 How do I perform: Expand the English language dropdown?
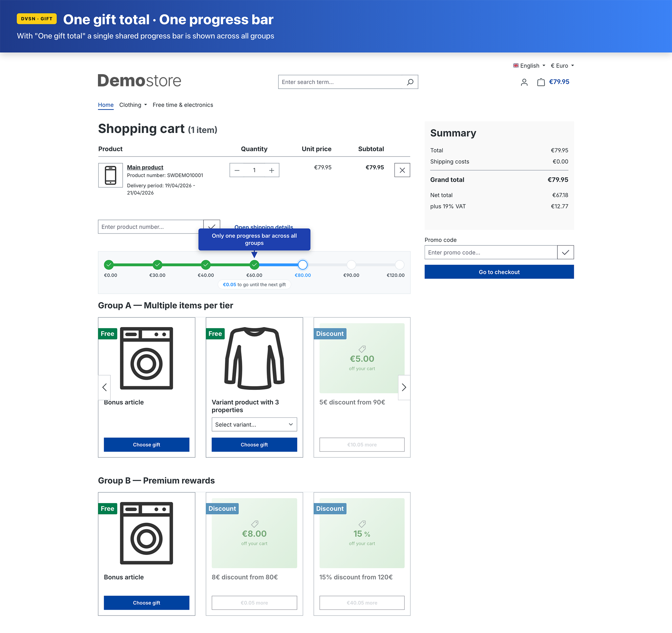click(529, 65)
